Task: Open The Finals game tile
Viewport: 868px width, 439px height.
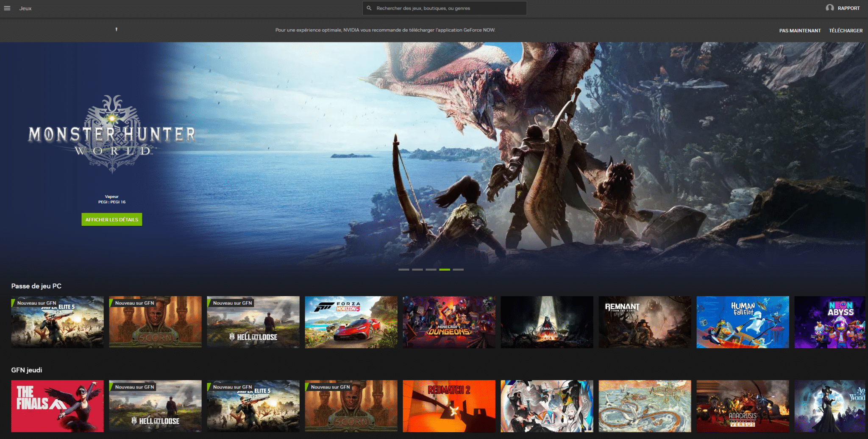Action: click(57, 406)
